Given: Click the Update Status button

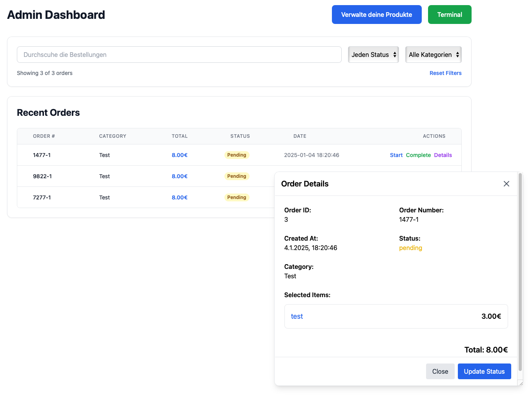Looking at the screenshot, I should pyautogui.click(x=484, y=371).
